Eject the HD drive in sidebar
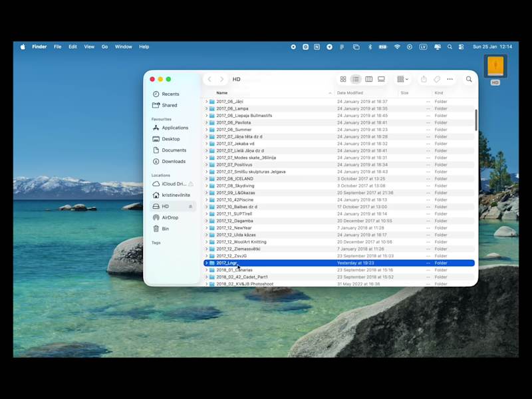Image resolution: width=532 pixels, height=399 pixels. coord(191,207)
